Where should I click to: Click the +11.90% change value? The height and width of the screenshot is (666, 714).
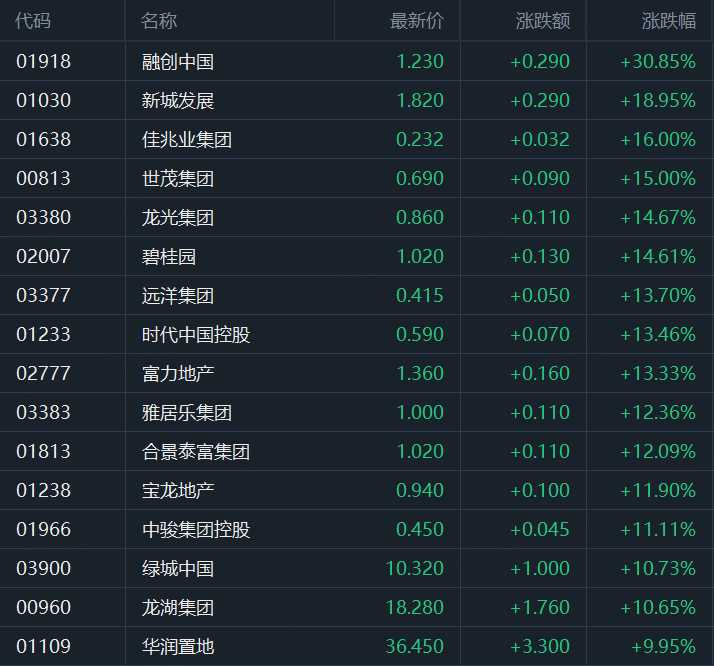658,490
